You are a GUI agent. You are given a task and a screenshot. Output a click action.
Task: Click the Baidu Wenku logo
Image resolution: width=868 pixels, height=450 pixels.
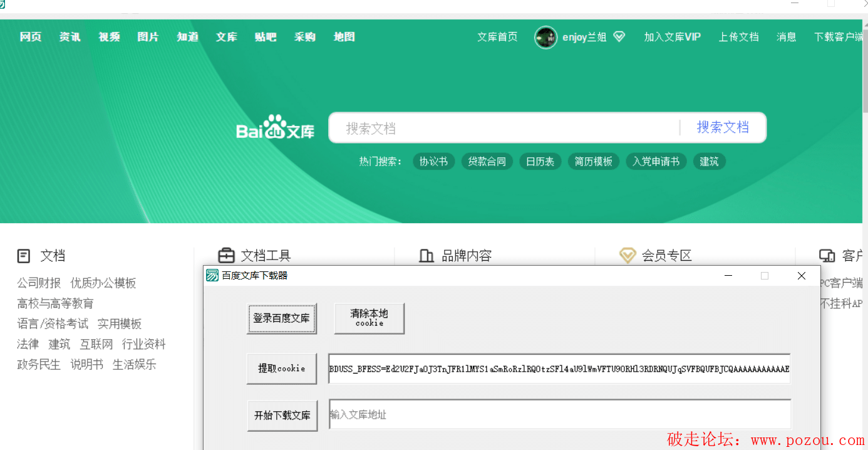point(275,127)
